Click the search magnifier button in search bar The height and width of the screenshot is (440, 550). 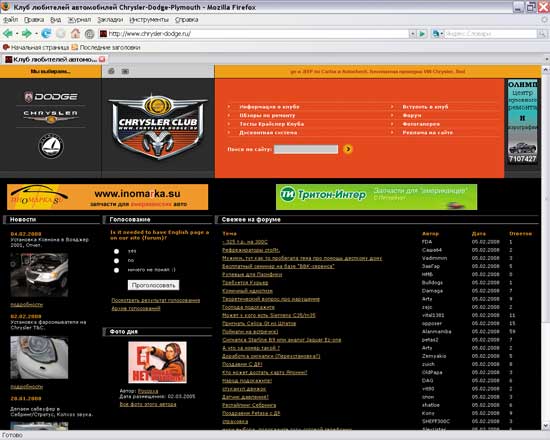point(542,34)
